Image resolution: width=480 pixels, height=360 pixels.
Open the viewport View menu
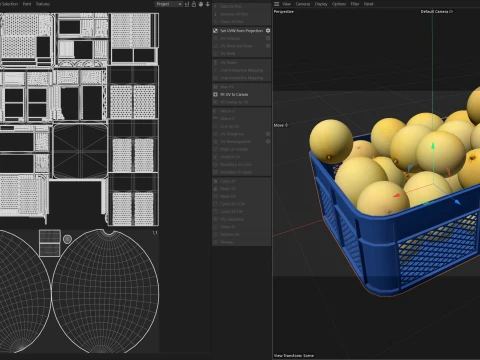[x=287, y=4]
